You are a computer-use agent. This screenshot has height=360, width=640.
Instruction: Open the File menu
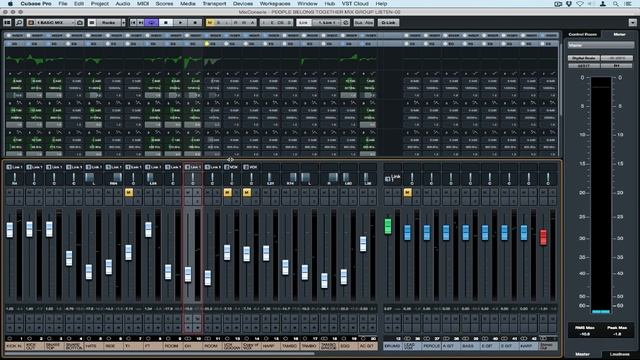[x=62, y=4]
